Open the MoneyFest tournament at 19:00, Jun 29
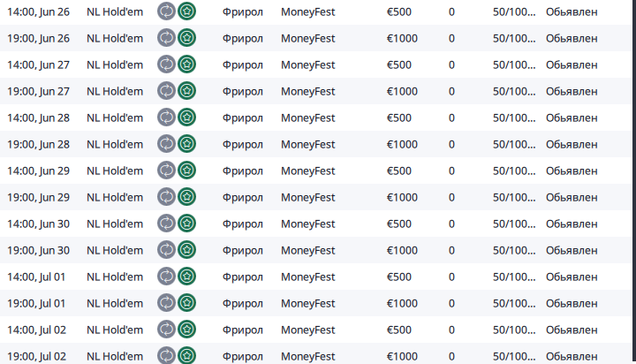This screenshot has height=364, width=636. click(307, 197)
